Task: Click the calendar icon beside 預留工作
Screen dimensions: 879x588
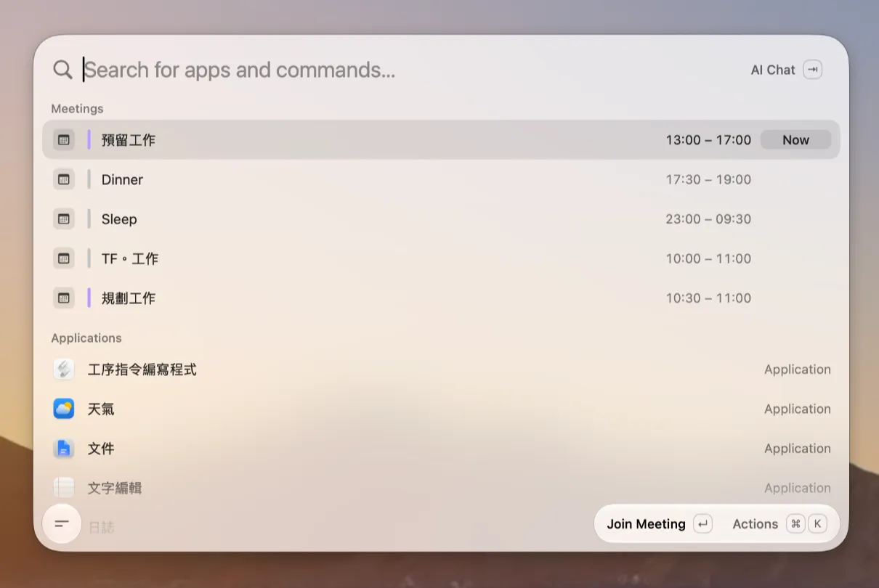Action: [64, 139]
